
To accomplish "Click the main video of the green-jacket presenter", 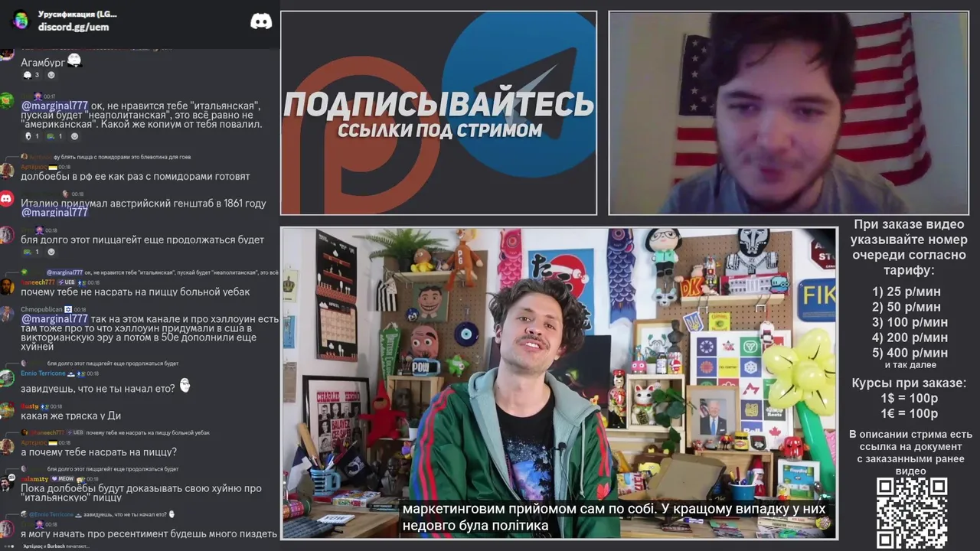I will click(x=559, y=383).
